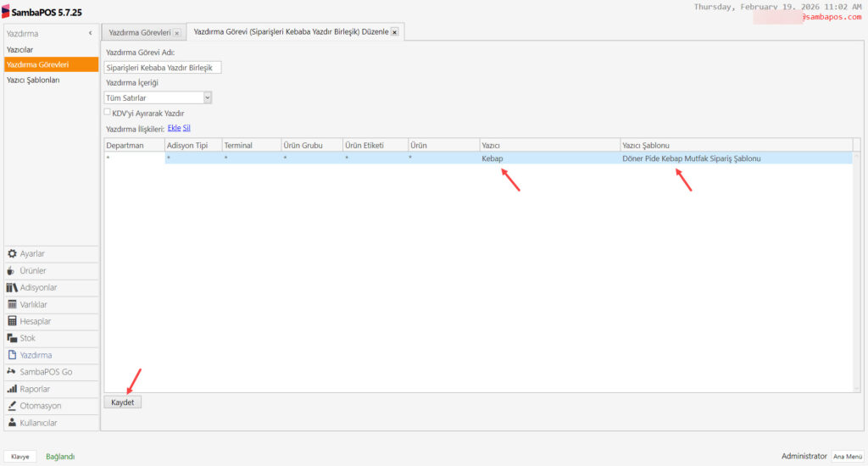Click the Sil link
The height and width of the screenshot is (466, 868).
pyautogui.click(x=186, y=128)
